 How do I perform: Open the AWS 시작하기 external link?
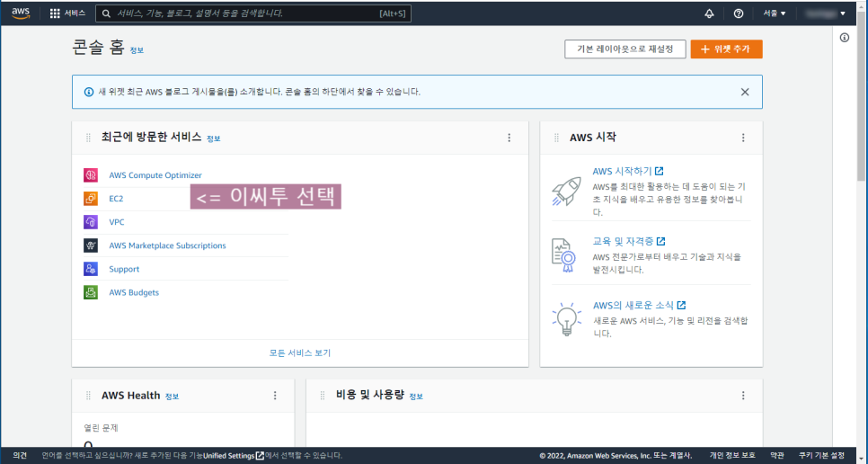click(x=628, y=172)
